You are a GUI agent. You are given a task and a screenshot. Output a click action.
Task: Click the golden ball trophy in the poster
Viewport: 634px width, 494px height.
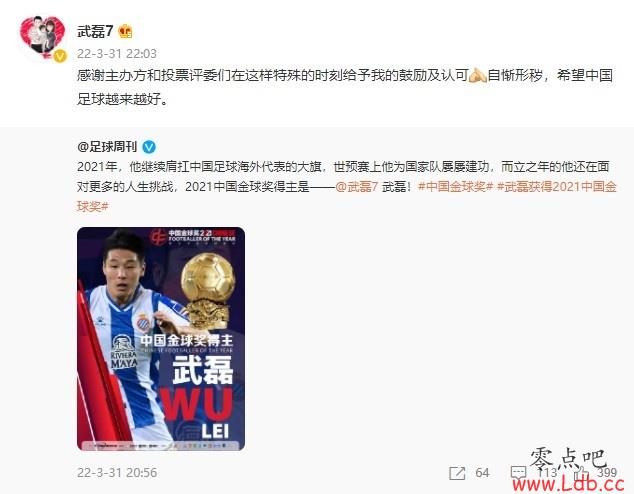[207, 289]
